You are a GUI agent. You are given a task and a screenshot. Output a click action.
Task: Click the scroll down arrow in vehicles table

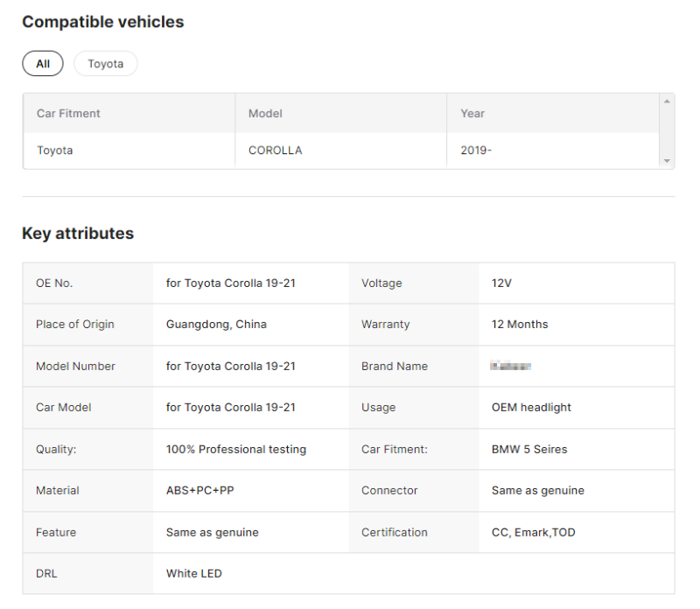pyautogui.click(x=667, y=161)
